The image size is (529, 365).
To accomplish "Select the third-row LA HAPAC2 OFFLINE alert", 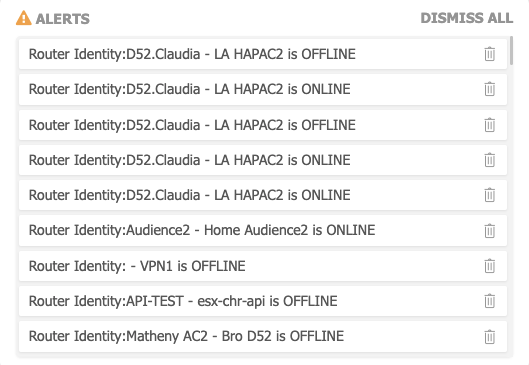I will tap(263, 125).
